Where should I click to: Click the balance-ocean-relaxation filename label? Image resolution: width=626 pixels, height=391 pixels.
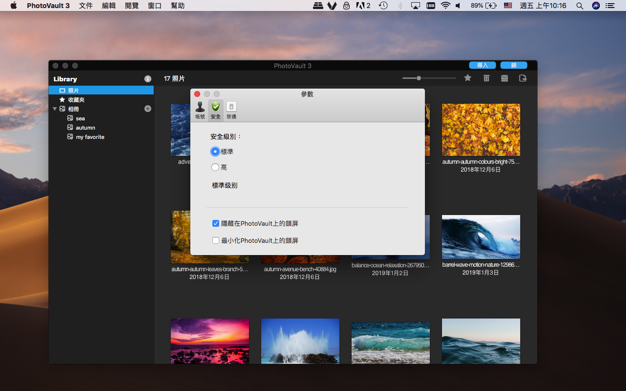[390, 265]
